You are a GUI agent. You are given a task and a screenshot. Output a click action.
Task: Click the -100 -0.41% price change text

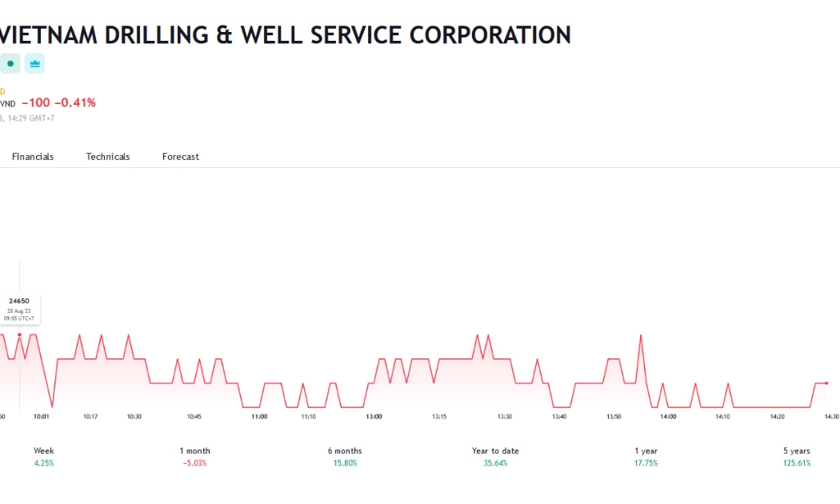(x=58, y=102)
